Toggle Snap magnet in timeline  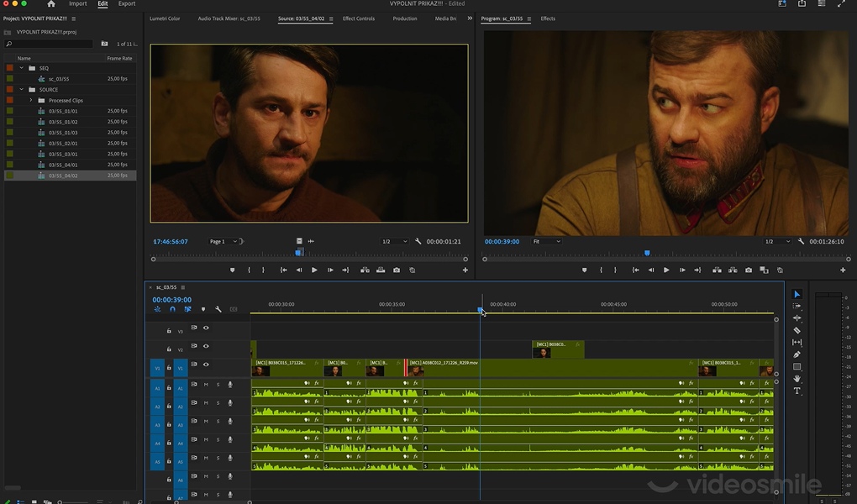[x=172, y=309]
